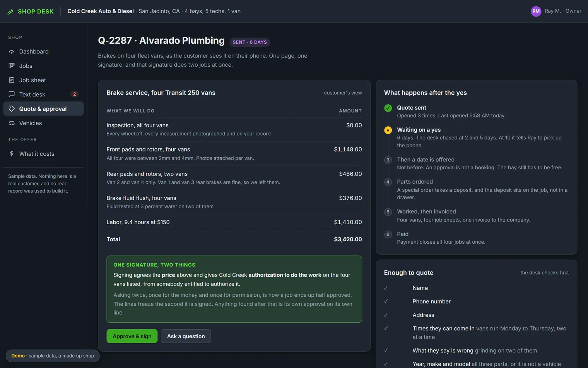Select the Jobs board icon
This screenshot has height=368, width=588.
[12, 66]
